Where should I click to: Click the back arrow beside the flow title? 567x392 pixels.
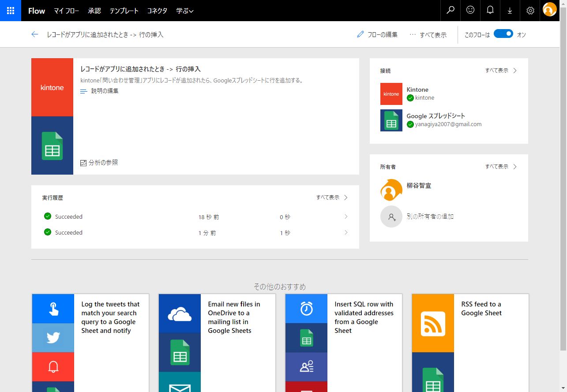coord(35,34)
